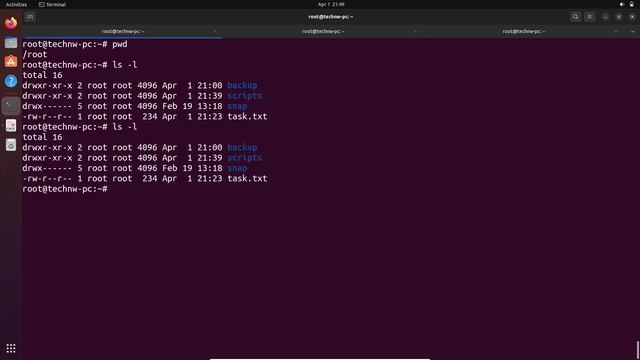
Task: Open the power system menu icon
Action: click(631, 4)
